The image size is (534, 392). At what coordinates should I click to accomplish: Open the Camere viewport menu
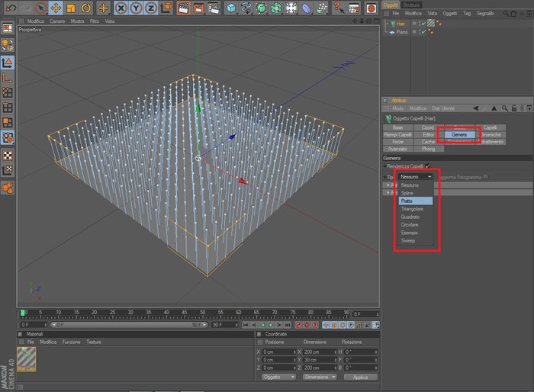57,21
